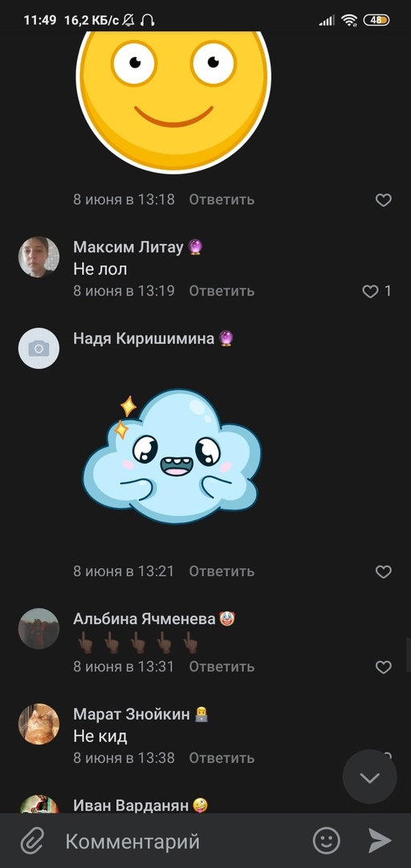Open Надя Киришимина's camera placeholder avatar

coord(39,348)
